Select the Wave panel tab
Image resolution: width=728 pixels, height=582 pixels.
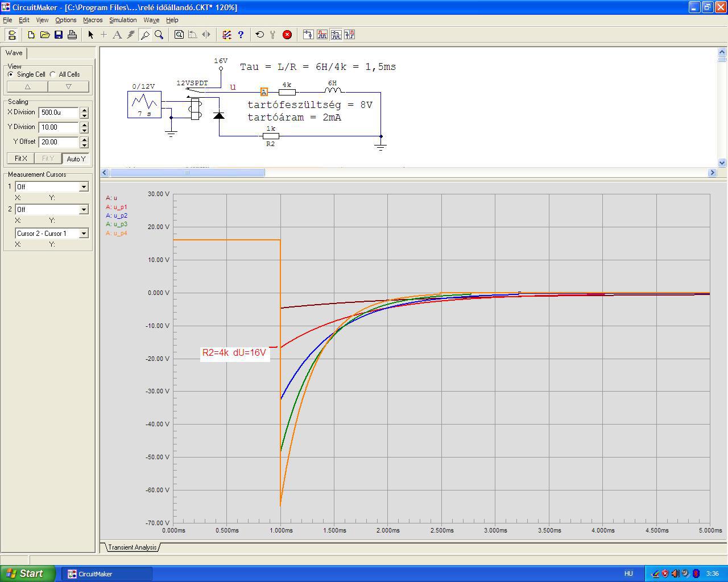pos(14,53)
